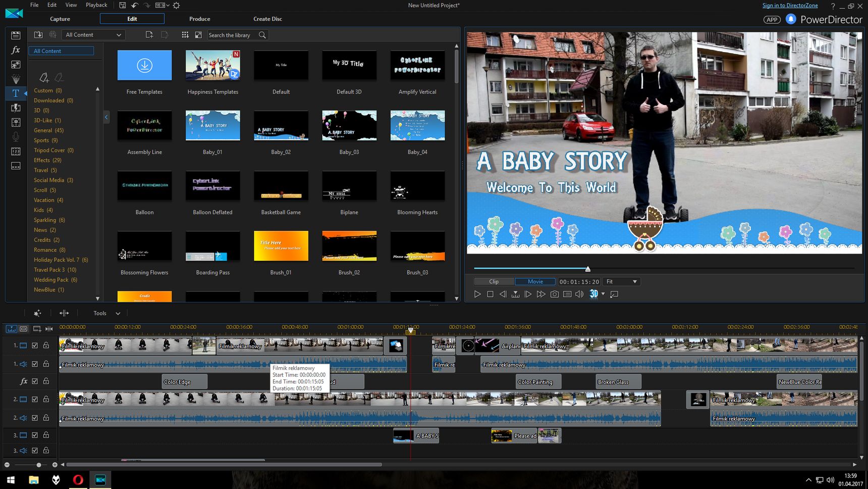Click the undock preview window icon
The width and height of the screenshot is (868, 489).
[614, 294]
